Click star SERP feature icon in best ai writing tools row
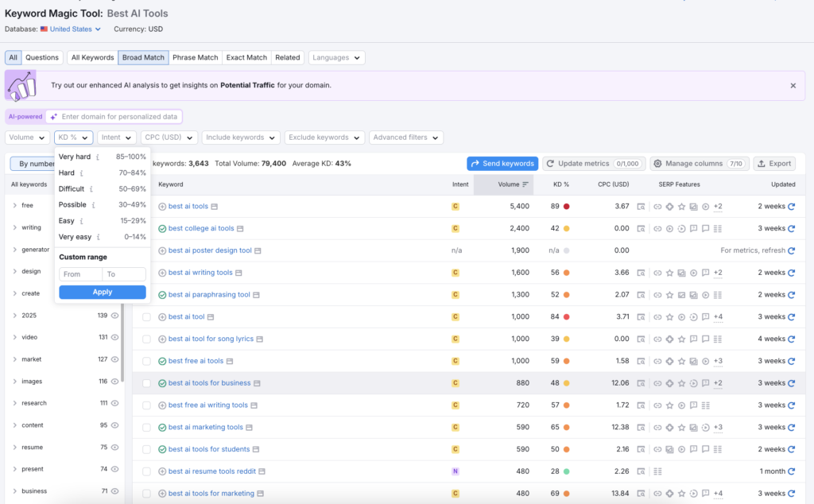Image resolution: width=814 pixels, height=504 pixels. point(669,273)
